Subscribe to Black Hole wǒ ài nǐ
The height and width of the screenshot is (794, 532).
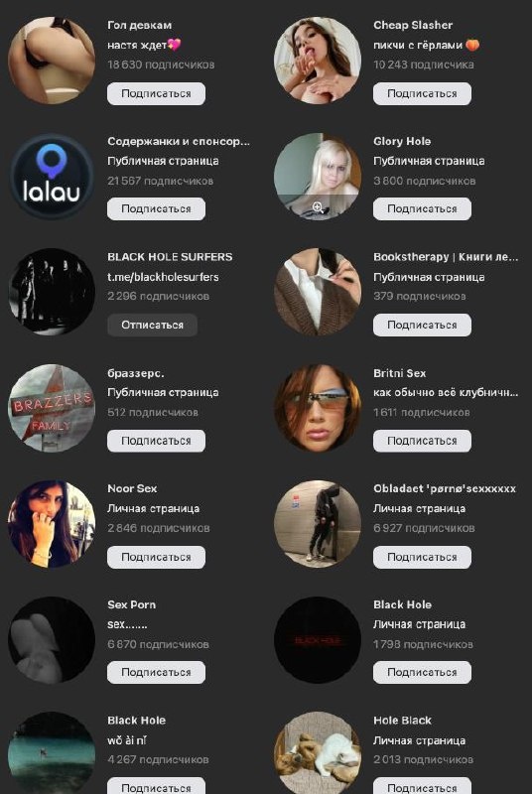pyautogui.click(x=156, y=786)
